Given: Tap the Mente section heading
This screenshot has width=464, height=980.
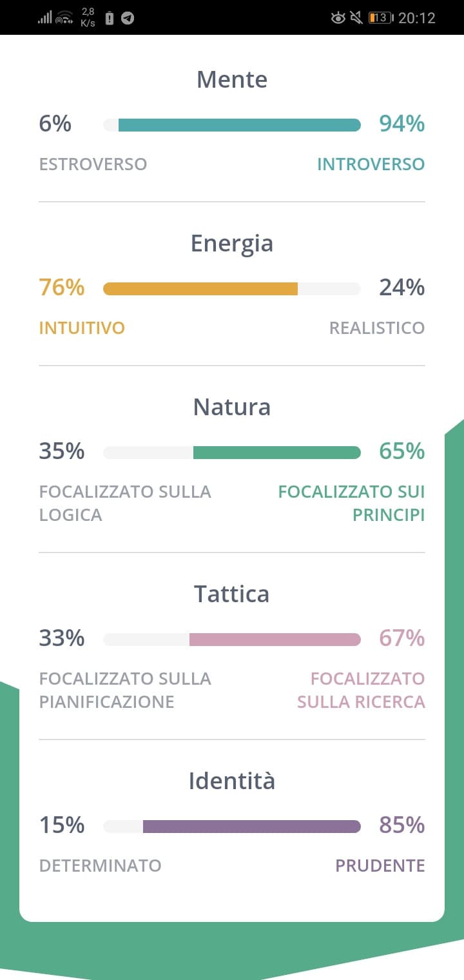Looking at the screenshot, I should (232, 79).
